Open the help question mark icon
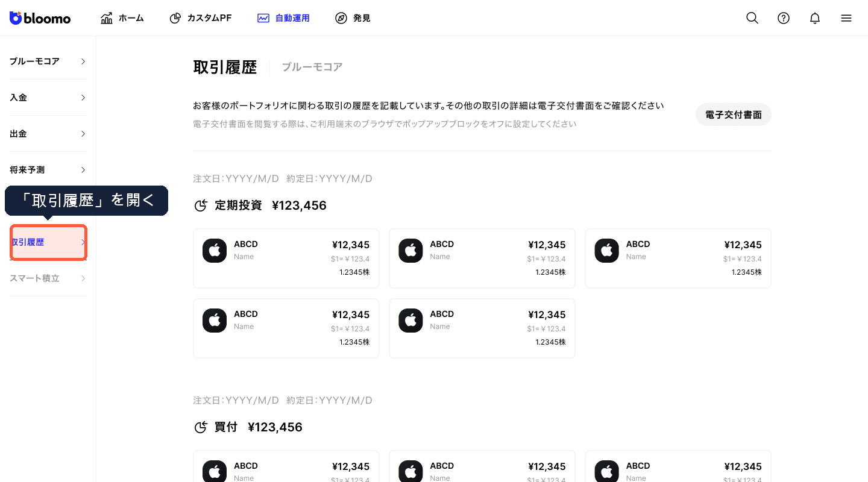868x482 pixels. (784, 18)
